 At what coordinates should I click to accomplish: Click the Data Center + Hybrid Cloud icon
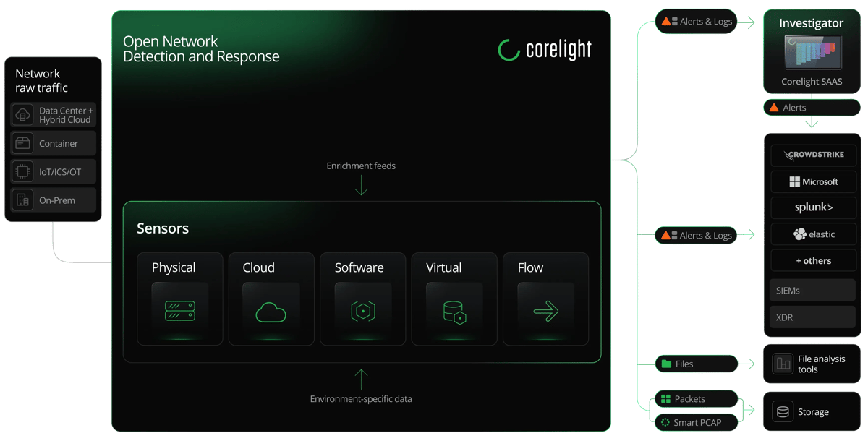point(22,116)
